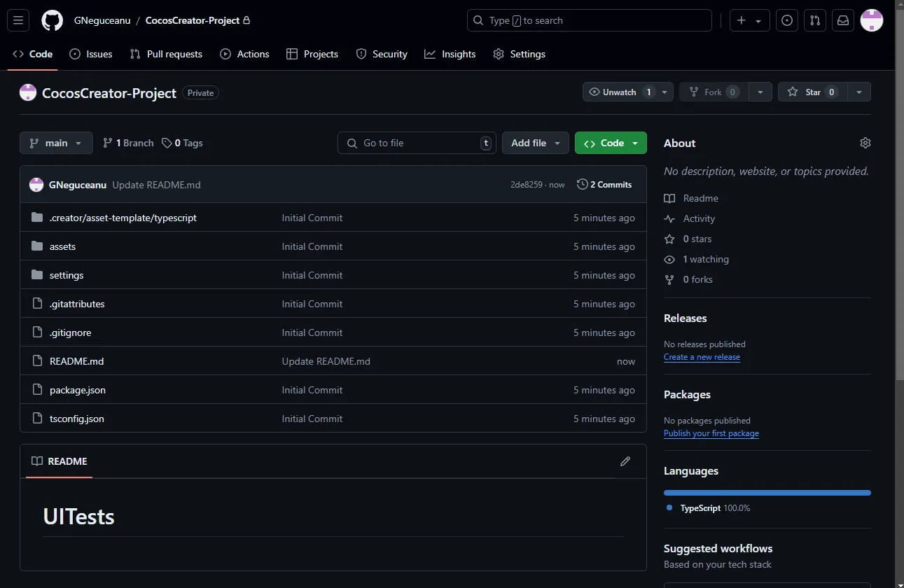The width and height of the screenshot is (904, 588).
Task: Unwatch the CocosCreator-Project repository
Action: click(x=619, y=91)
